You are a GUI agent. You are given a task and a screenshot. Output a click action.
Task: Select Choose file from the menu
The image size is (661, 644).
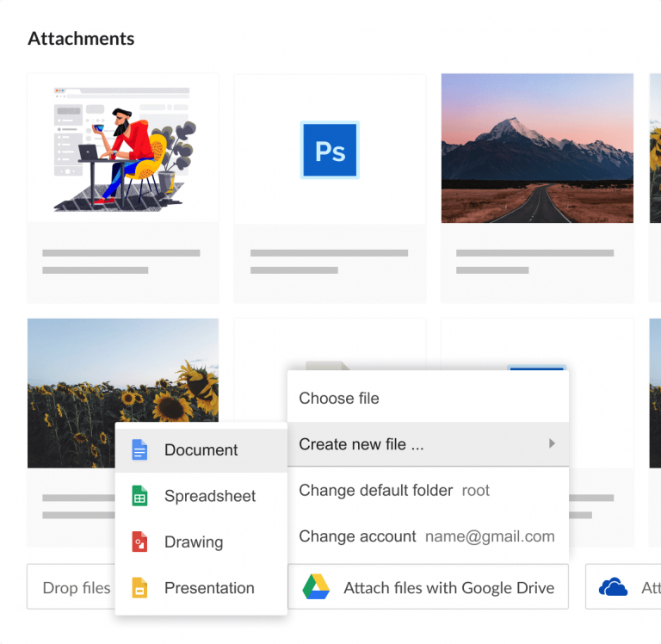(x=339, y=399)
